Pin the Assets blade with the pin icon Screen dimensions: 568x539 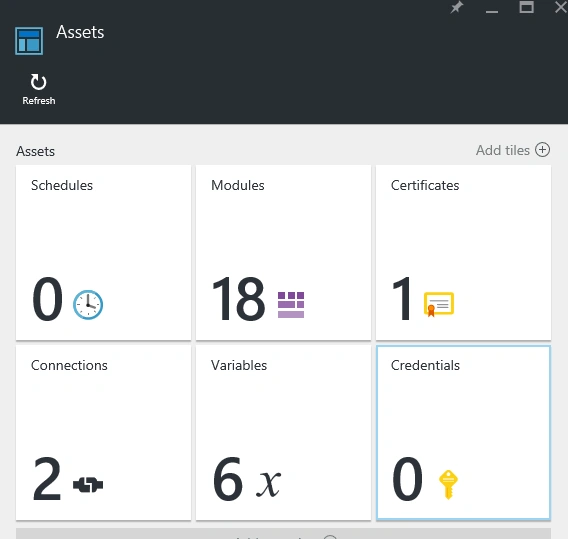click(x=456, y=7)
